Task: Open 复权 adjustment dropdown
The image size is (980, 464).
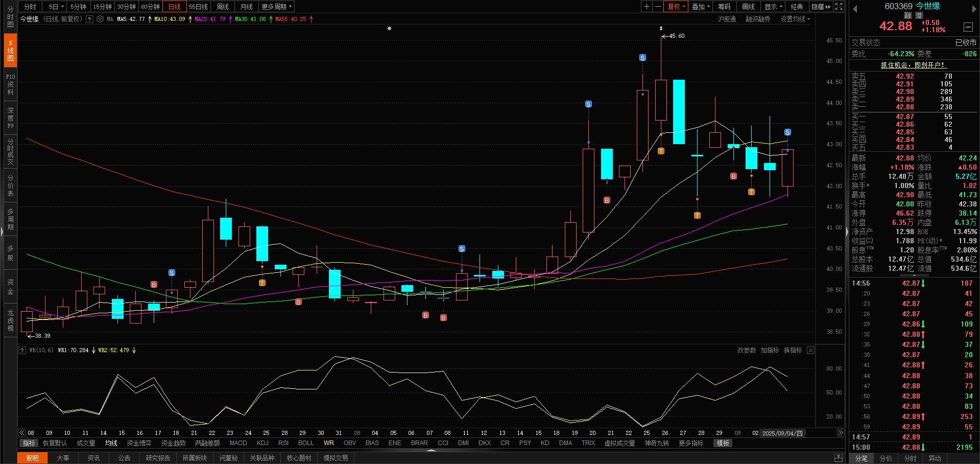Action: point(676,7)
